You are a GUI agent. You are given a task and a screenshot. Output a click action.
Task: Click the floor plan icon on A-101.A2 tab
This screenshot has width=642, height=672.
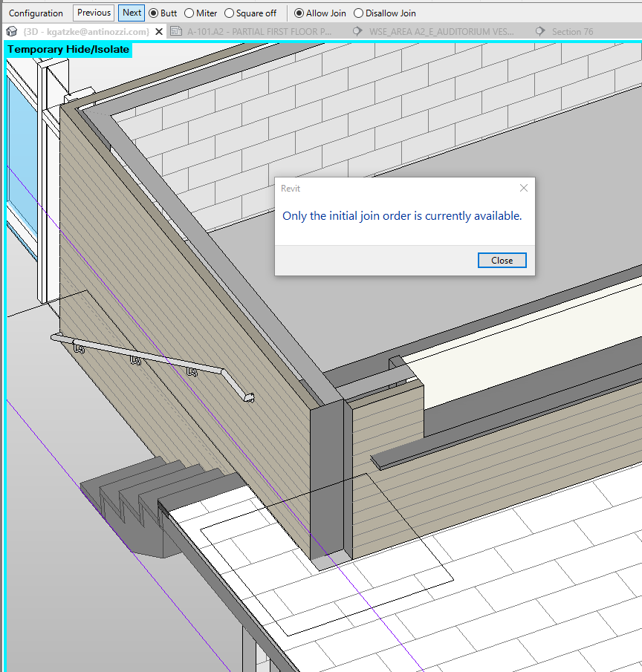tap(176, 31)
